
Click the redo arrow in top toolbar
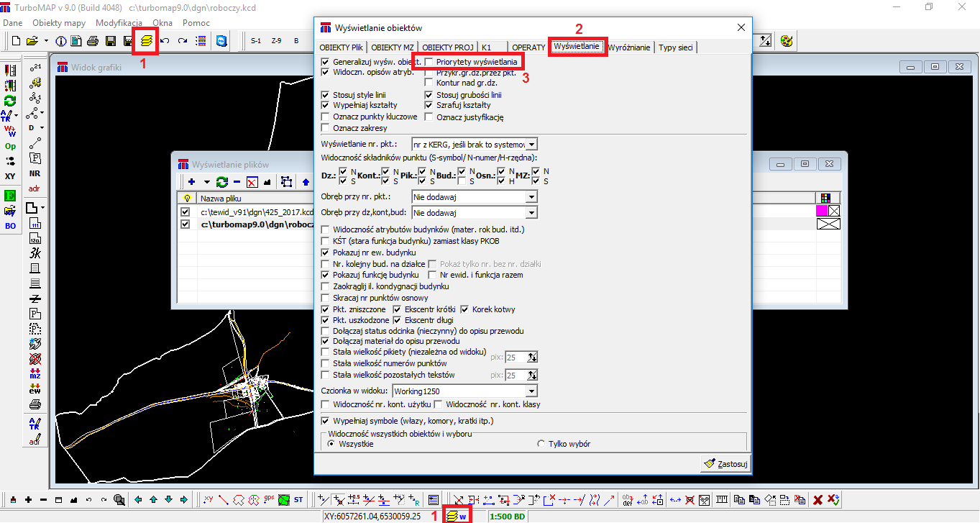point(183,41)
